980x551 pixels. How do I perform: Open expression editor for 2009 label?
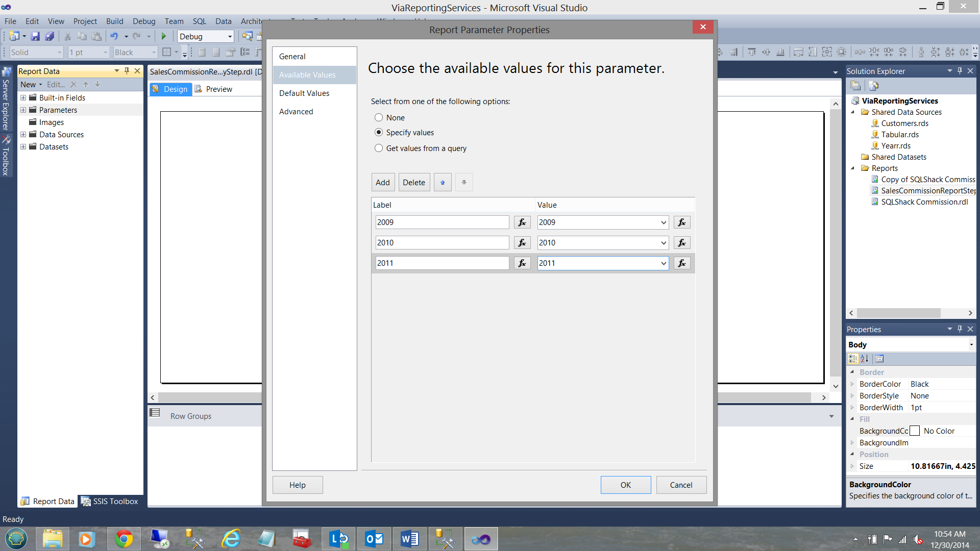pos(522,222)
